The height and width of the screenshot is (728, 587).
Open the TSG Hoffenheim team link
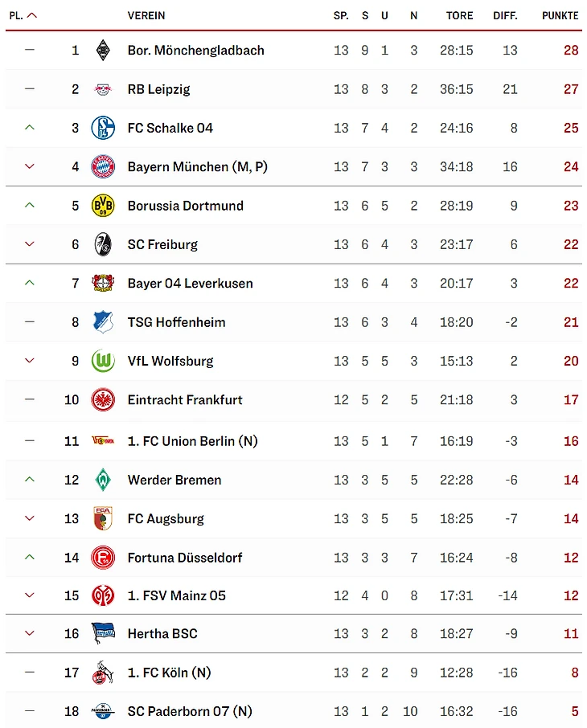point(176,322)
